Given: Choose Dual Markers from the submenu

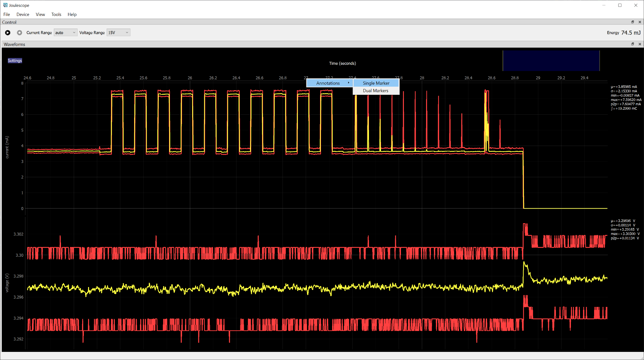Looking at the screenshot, I should point(376,91).
